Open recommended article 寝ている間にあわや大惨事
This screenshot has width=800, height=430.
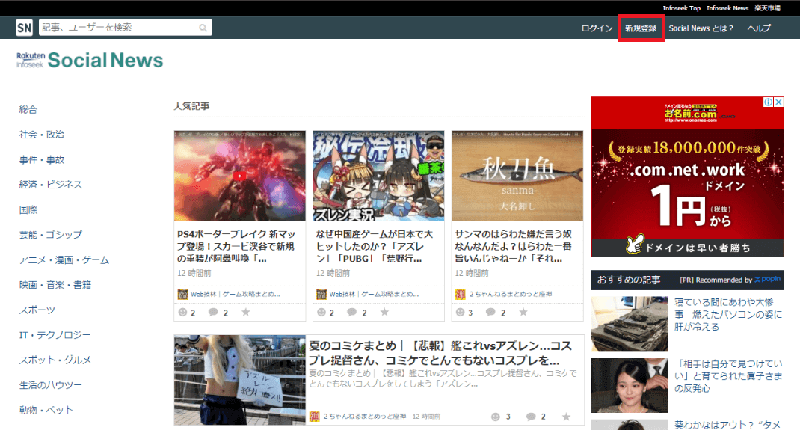pyautogui.click(x=728, y=314)
